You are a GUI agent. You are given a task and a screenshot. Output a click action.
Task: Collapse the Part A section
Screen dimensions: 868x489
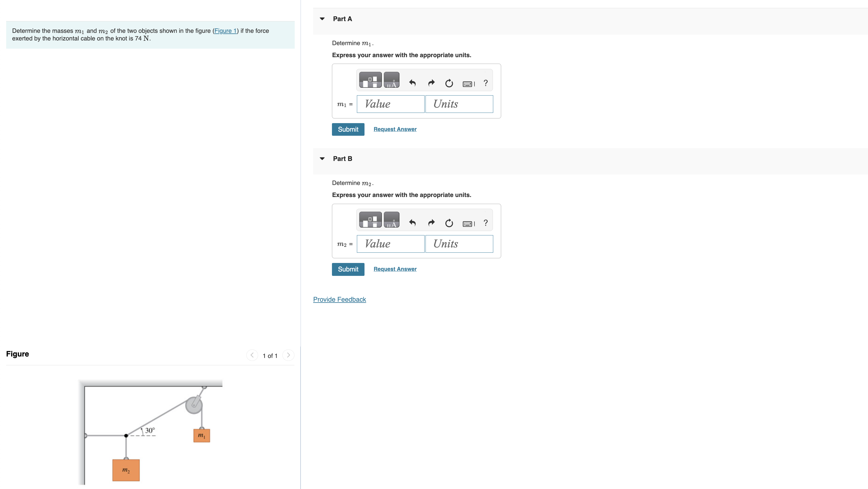[x=322, y=19]
